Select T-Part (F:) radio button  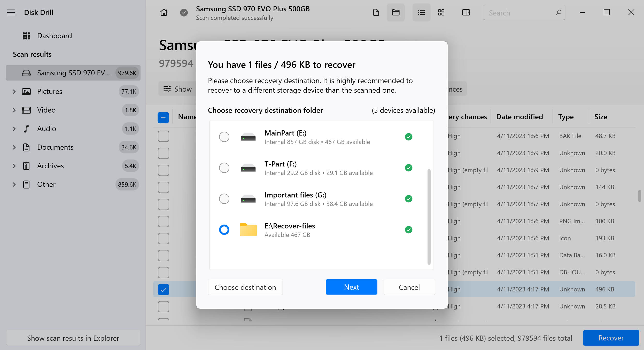(x=224, y=168)
